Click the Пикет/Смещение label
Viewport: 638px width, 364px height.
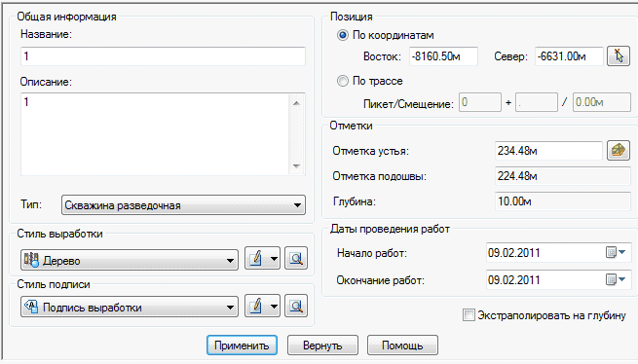(x=408, y=104)
